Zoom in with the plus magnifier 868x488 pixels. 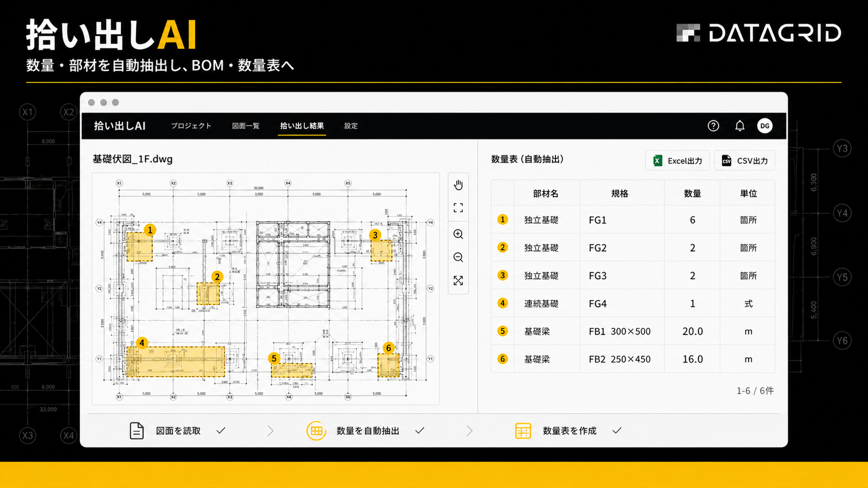coord(458,234)
